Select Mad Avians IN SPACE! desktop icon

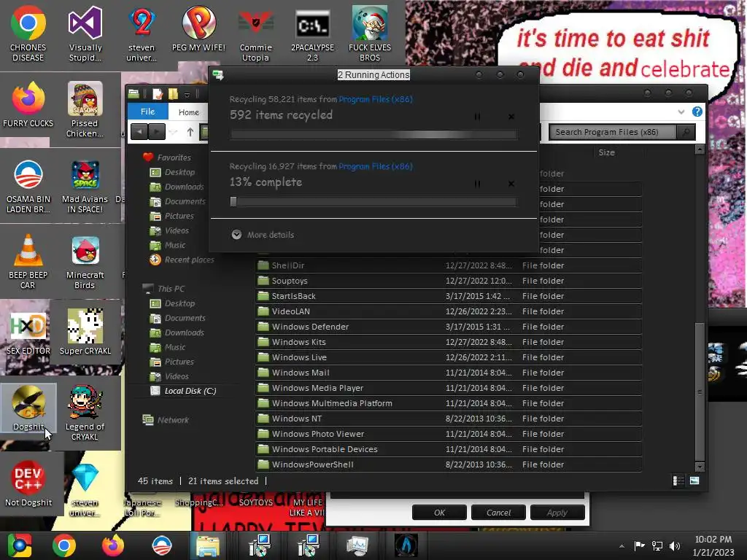85,186
